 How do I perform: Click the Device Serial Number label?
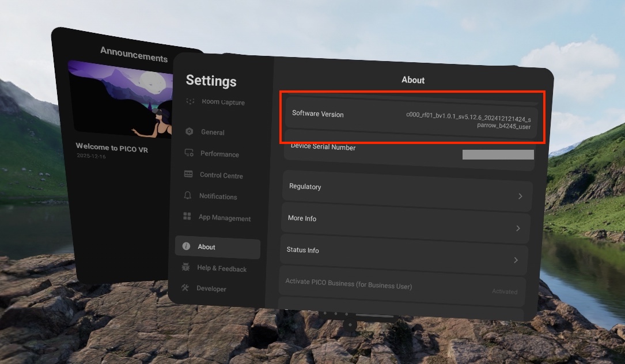pos(323,147)
